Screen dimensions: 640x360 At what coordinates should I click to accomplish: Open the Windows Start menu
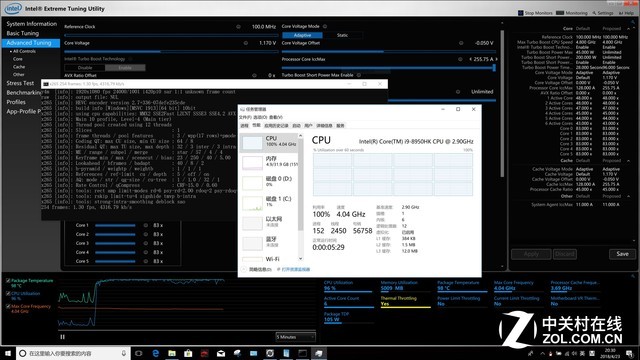point(8,353)
